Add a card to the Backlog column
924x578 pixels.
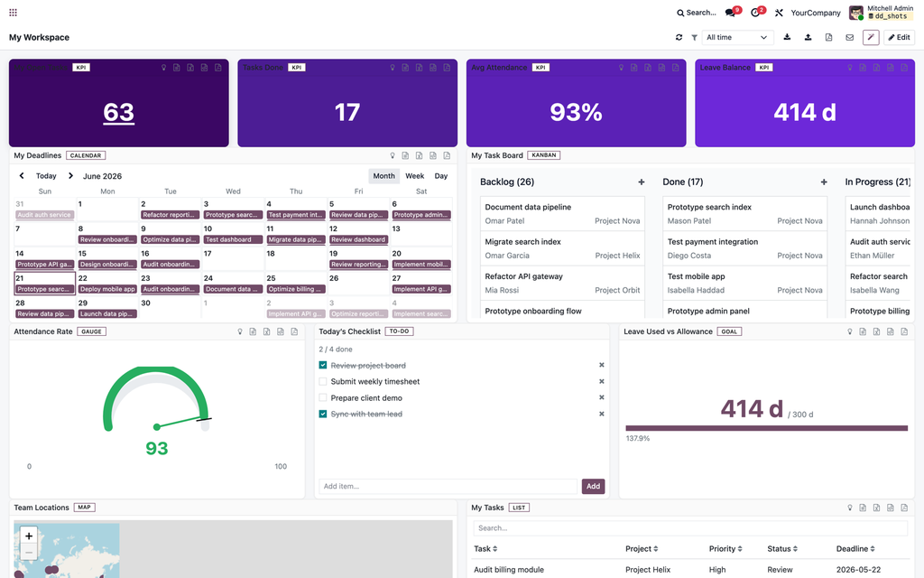[x=642, y=182]
